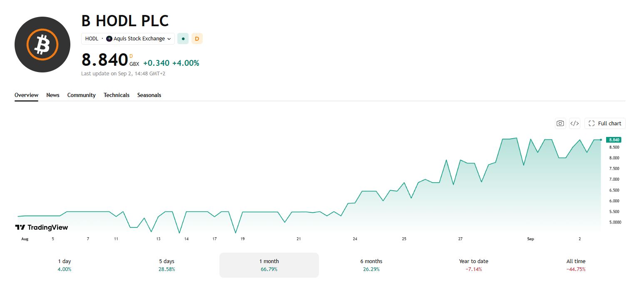
Task: Click the Sep date label on axis
Action: (530, 239)
